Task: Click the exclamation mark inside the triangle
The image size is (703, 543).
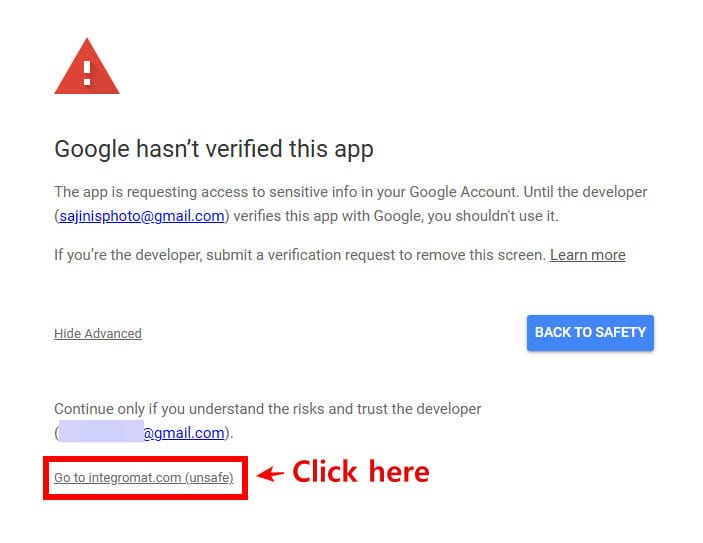Action: (x=87, y=71)
